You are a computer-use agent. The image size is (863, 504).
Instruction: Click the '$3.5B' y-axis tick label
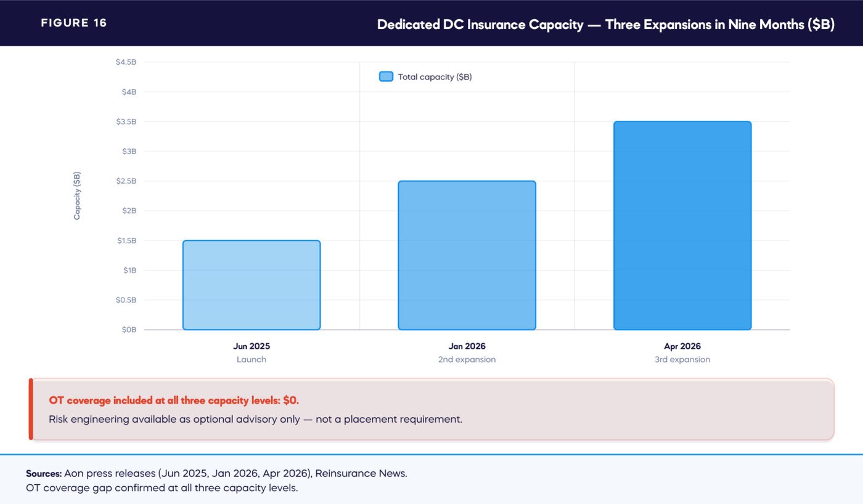click(126, 121)
